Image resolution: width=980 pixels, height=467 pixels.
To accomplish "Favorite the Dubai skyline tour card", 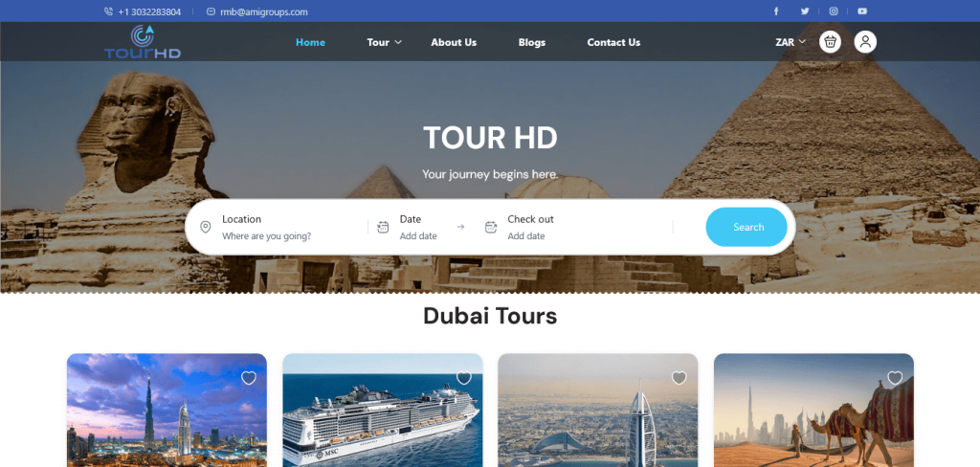I will click(249, 378).
